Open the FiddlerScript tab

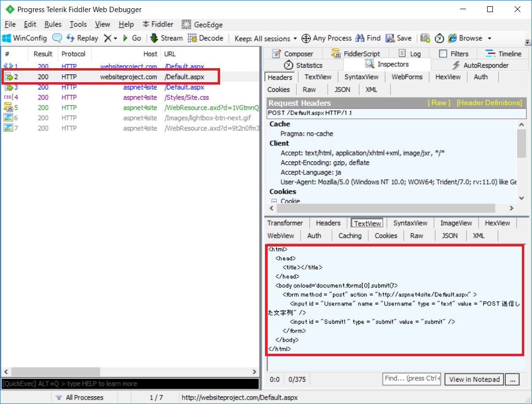click(356, 54)
